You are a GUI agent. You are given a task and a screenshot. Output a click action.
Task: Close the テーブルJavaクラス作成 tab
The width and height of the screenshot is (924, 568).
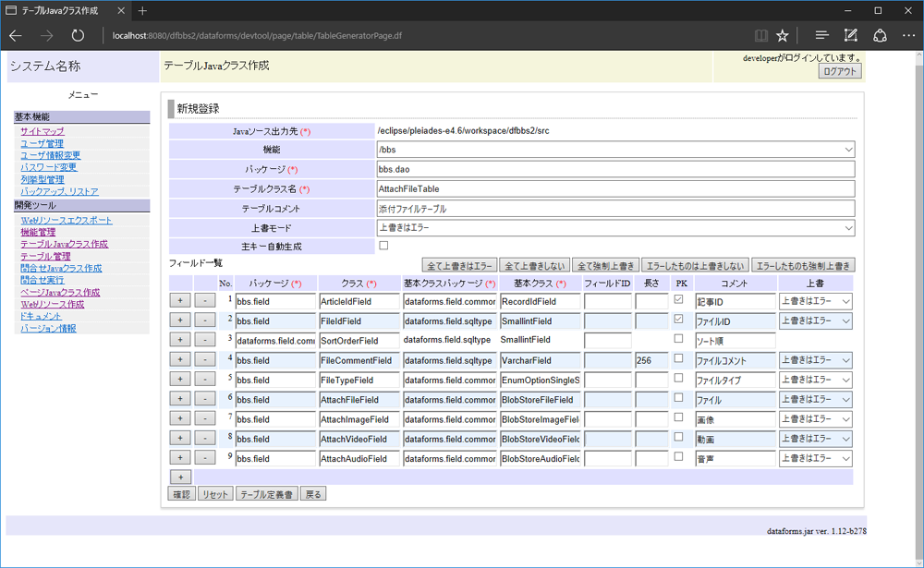tap(121, 10)
